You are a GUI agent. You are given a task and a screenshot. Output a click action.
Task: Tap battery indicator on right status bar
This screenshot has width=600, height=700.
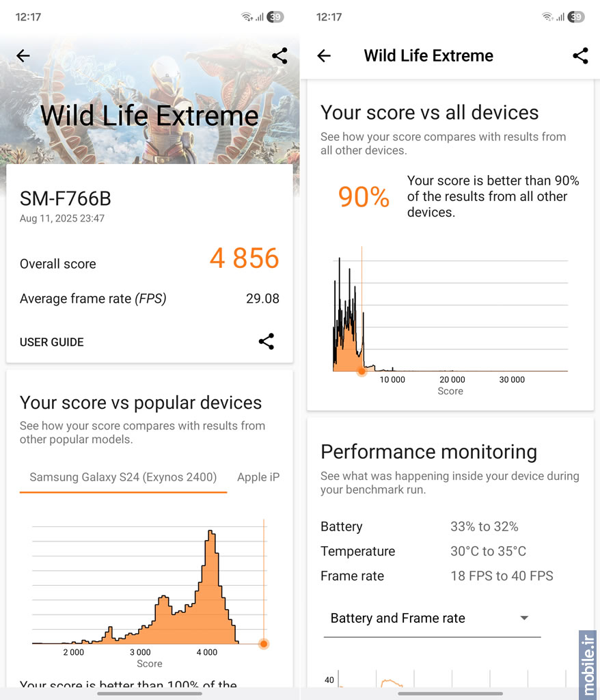point(576,17)
